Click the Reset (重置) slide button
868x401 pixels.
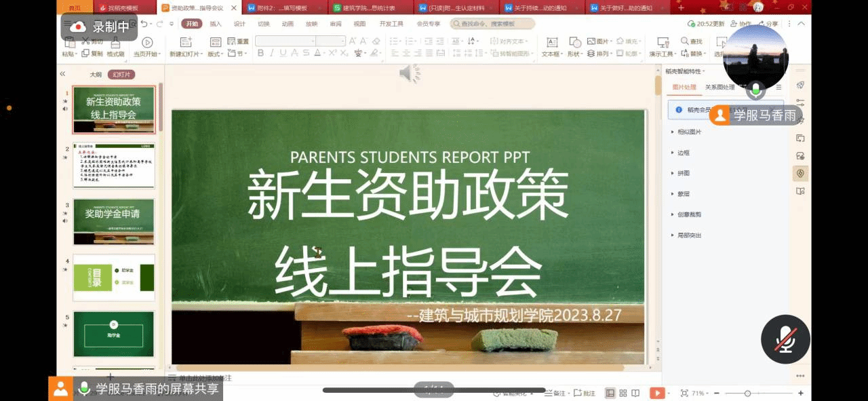pyautogui.click(x=238, y=41)
